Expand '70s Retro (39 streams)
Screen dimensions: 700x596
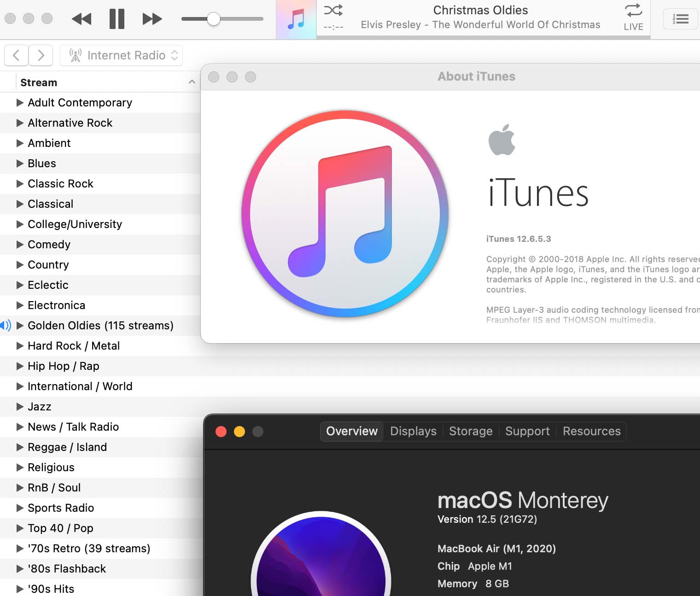click(x=20, y=549)
